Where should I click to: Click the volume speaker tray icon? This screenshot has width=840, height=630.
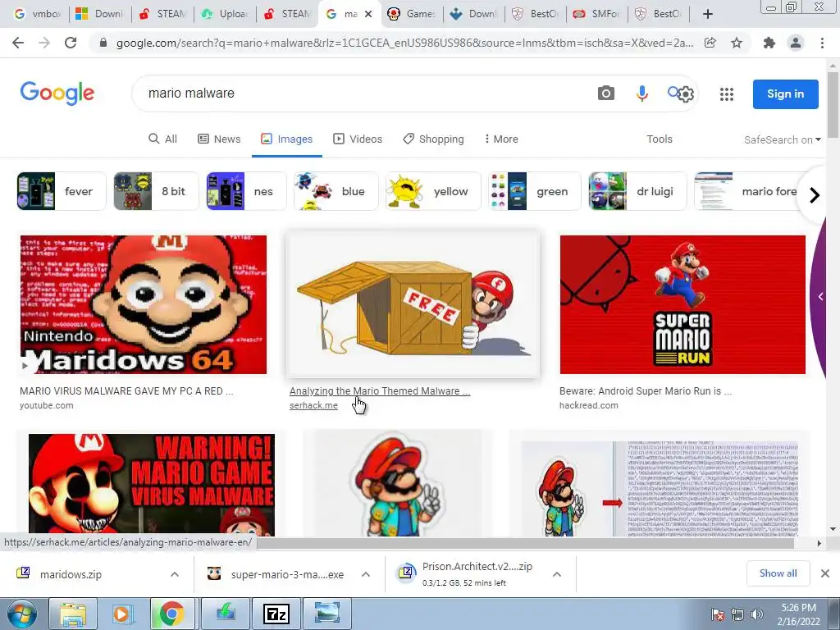click(756, 614)
